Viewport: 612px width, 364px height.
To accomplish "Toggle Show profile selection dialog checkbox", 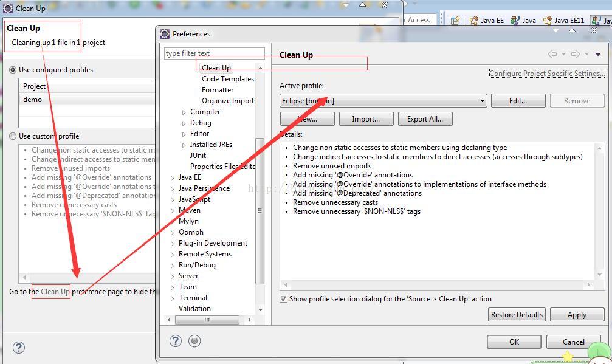I will coord(283,299).
